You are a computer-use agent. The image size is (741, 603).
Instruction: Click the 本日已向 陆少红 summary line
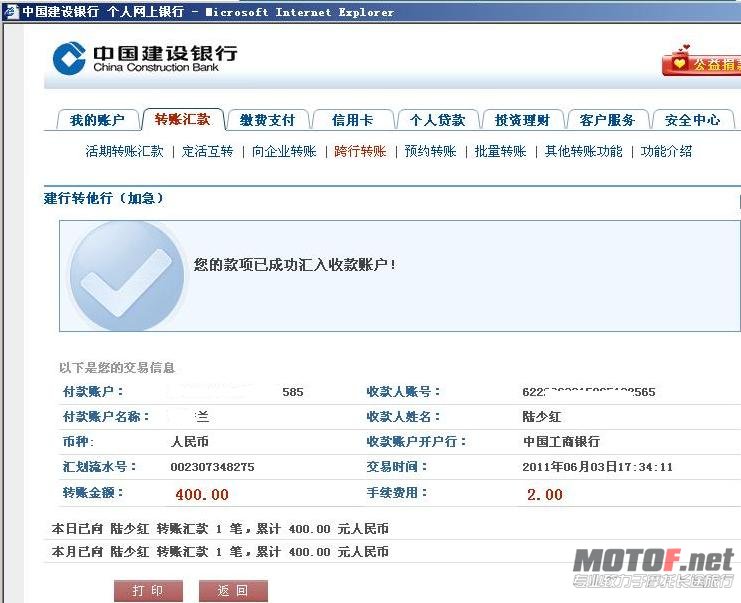pos(220,528)
